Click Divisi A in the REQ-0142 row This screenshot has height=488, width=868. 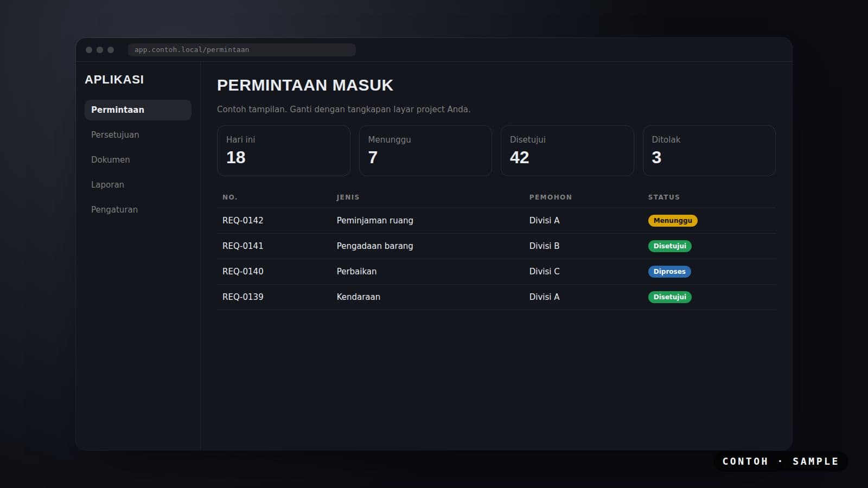point(545,221)
